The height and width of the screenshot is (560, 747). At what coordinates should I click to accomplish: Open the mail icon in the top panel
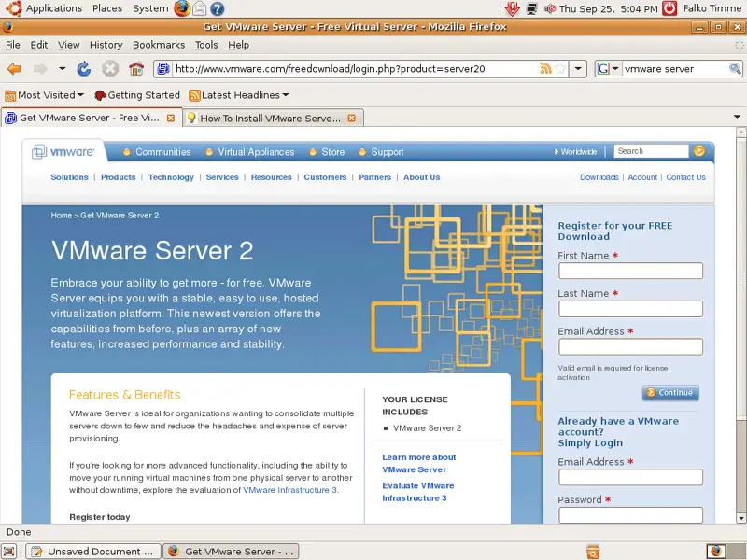coord(199,8)
